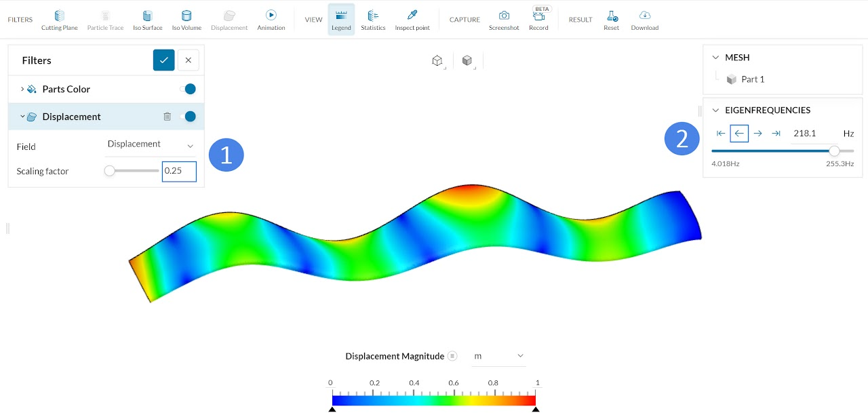The width and height of the screenshot is (868, 415).
Task: Add an Iso Surface filter
Action: (x=147, y=20)
